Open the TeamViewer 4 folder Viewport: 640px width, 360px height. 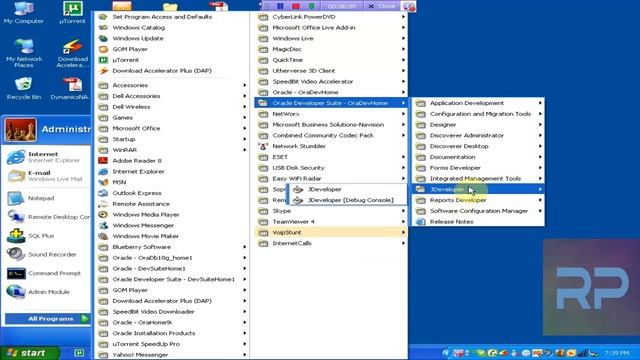(331, 222)
